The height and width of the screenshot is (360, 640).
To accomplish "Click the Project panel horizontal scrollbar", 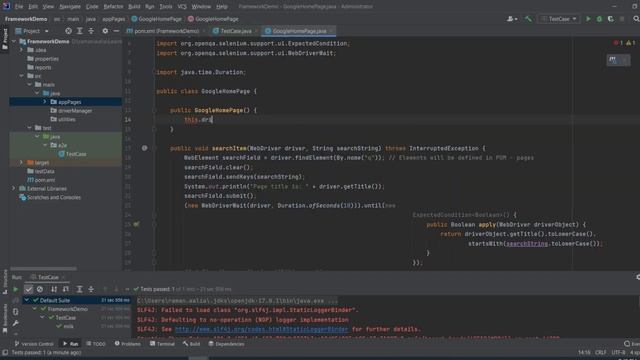I will [x=43, y=269].
